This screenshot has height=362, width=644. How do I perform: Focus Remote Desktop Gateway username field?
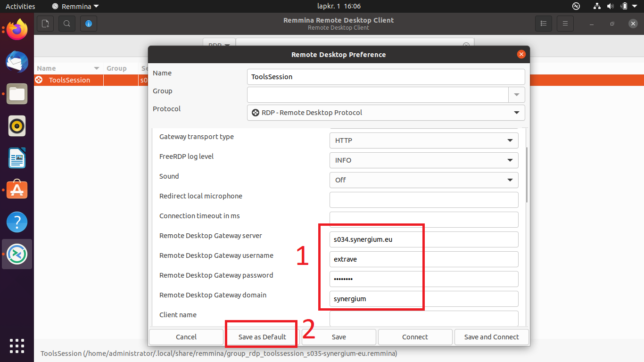[x=424, y=259]
